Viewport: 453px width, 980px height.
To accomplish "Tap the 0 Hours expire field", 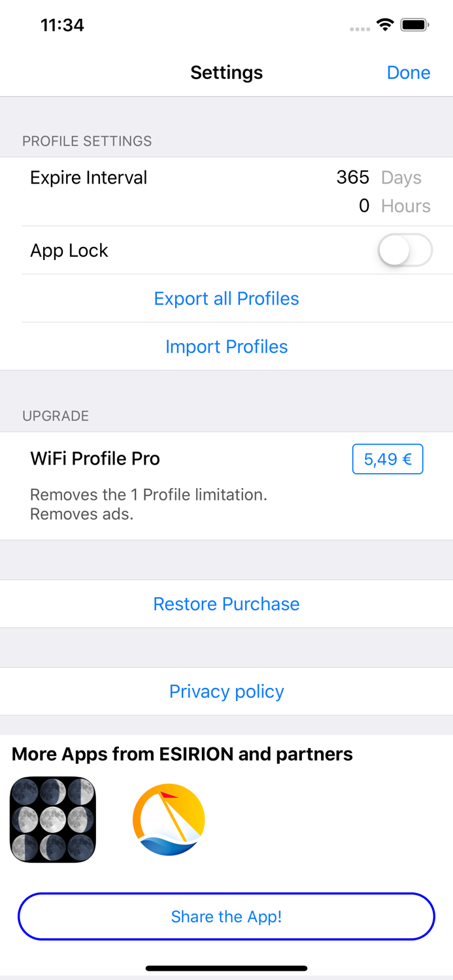I will click(x=364, y=206).
